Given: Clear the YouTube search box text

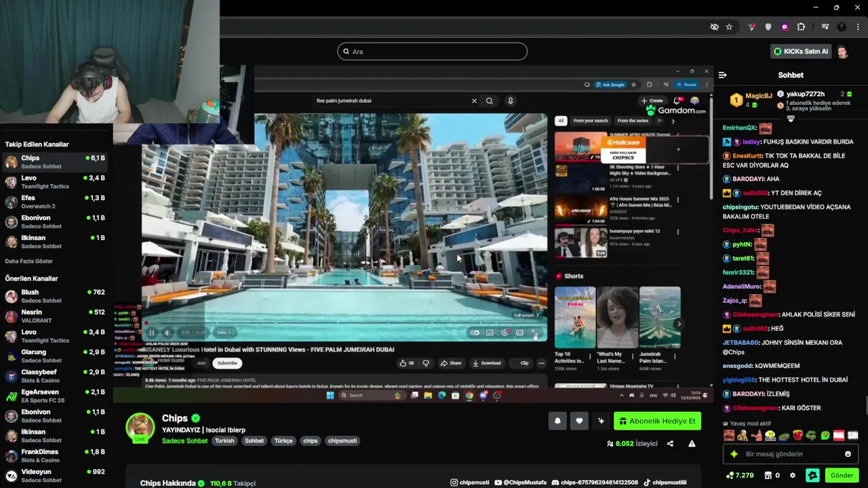Looking at the screenshot, I should point(474,101).
